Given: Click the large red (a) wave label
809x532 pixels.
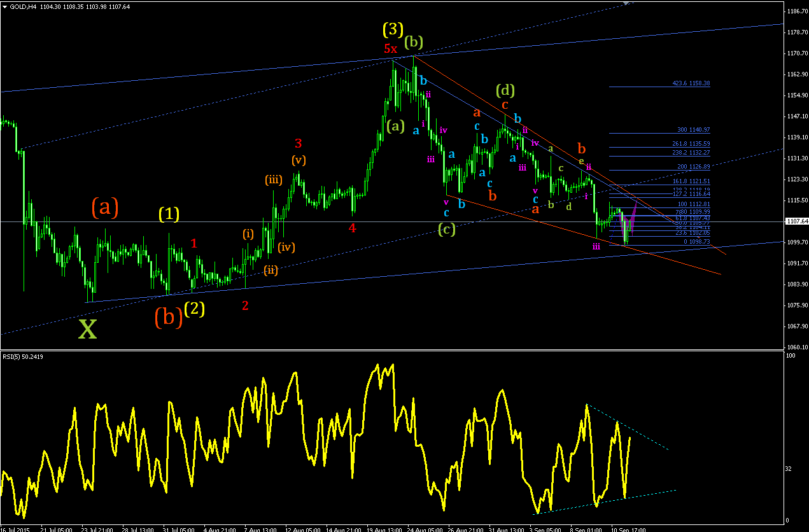Looking at the screenshot, I should (x=105, y=207).
